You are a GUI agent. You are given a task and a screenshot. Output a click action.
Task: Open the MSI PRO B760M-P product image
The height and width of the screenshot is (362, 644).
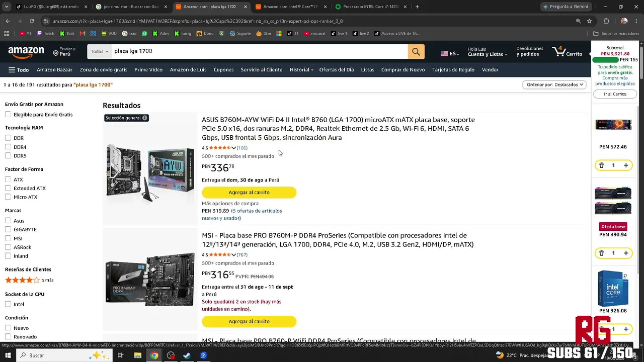(x=150, y=280)
